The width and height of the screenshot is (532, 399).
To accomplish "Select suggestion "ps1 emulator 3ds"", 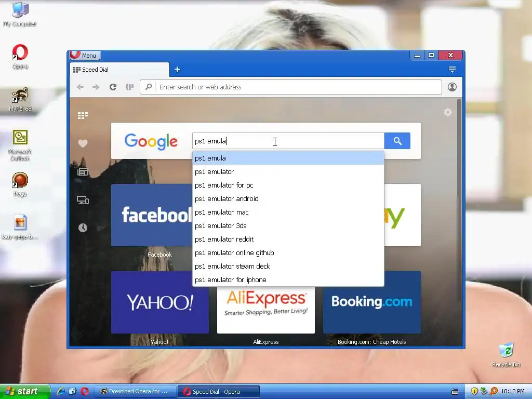I will (x=288, y=226).
